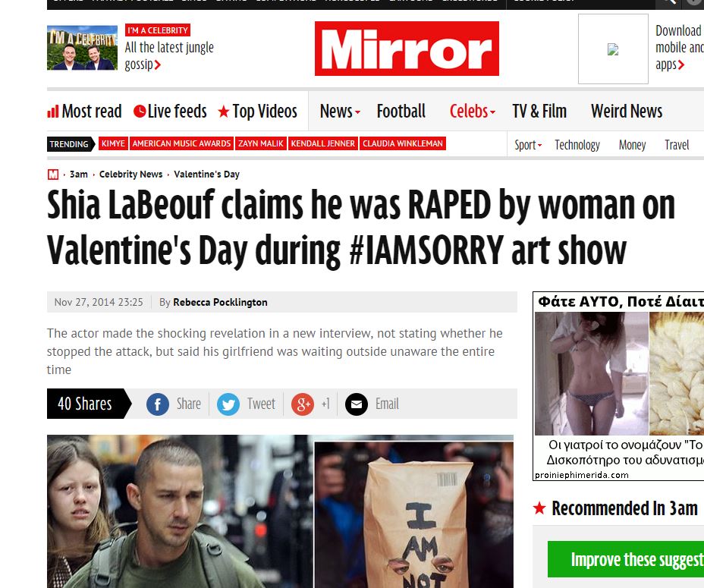Viewport: 704px width, 588px height.
Task: Open the Weird News section
Action: coord(627,111)
